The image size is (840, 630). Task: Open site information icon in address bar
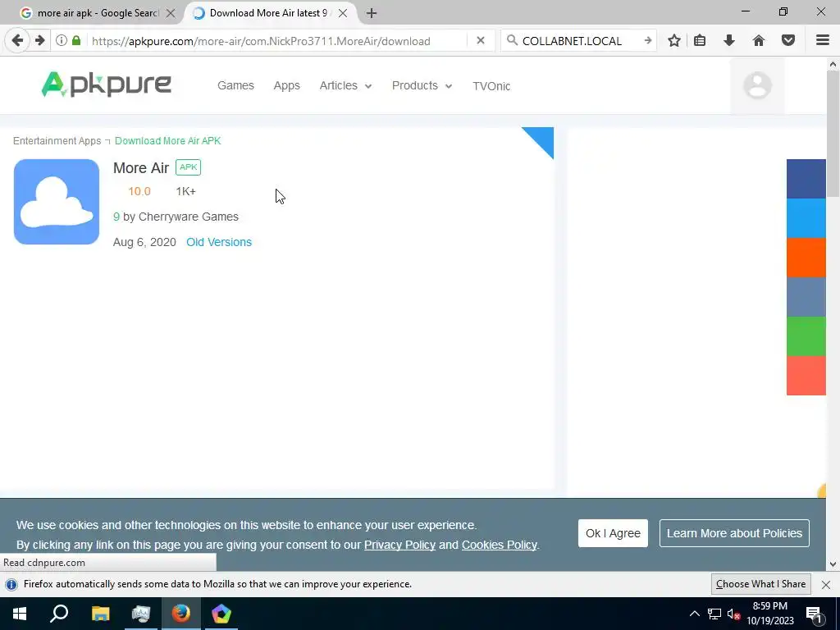[62, 41]
